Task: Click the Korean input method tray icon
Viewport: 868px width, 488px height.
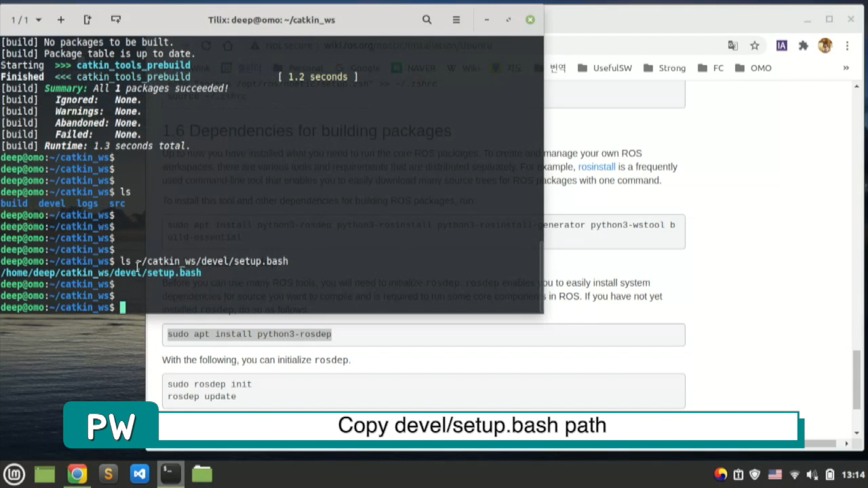Action: click(721, 474)
